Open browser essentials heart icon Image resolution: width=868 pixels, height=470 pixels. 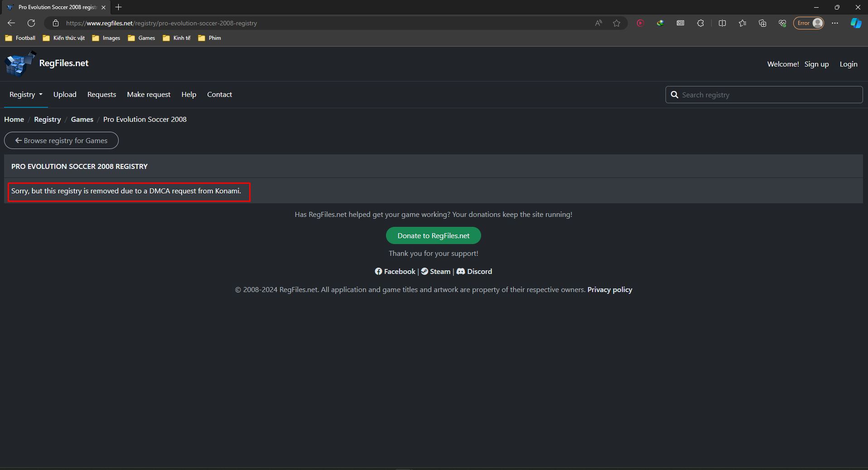click(x=782, y=23)
